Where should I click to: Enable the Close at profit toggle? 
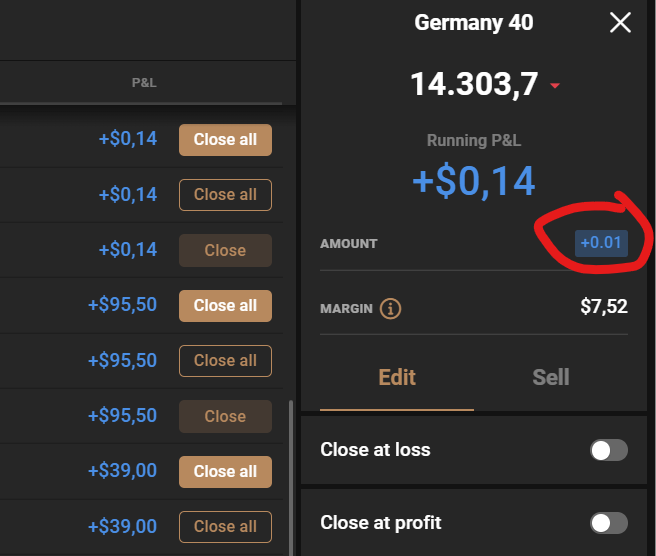(x=609, y=523)
